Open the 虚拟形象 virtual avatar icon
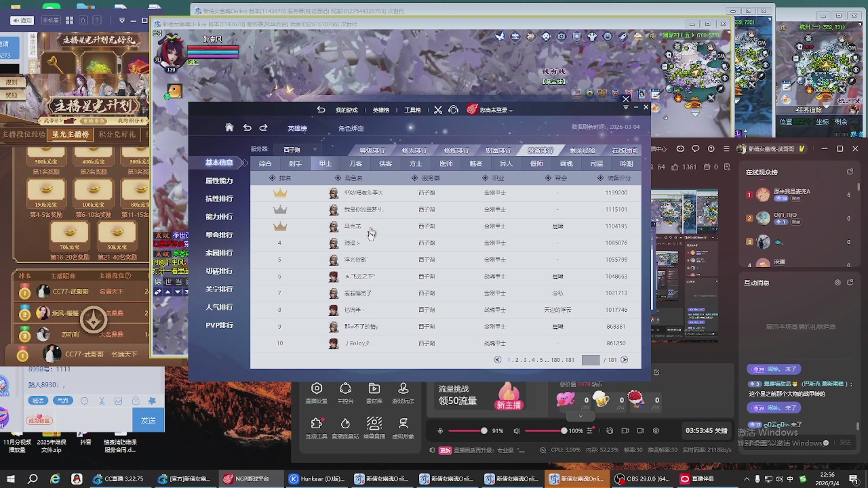The height and width of the screenshot is (488, 868). (403, 425)
